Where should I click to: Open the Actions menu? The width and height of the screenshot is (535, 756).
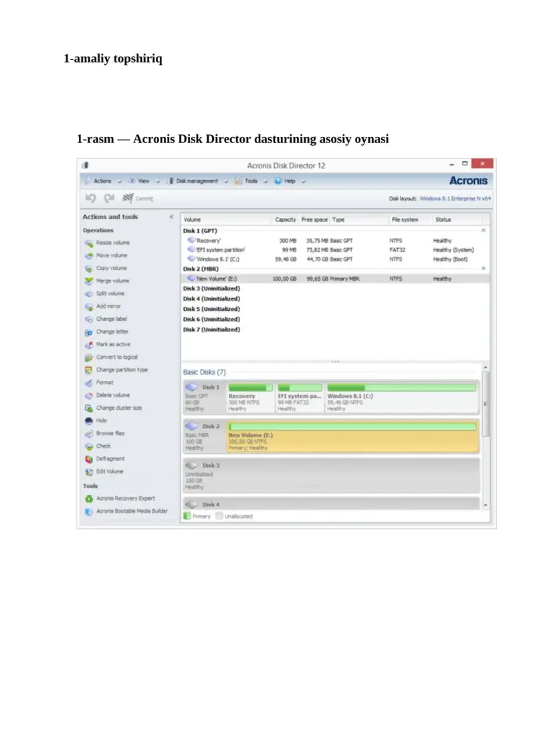point(102,181)
